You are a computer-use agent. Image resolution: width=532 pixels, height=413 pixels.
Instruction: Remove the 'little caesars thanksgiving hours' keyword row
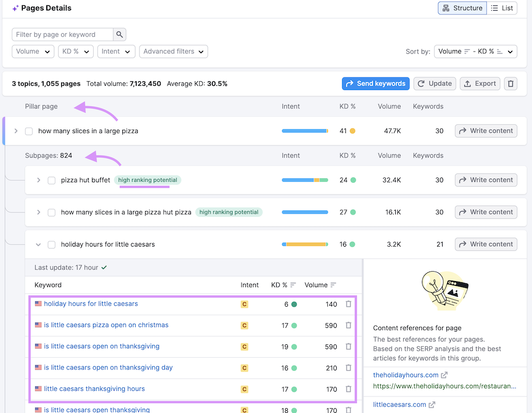[x=348, y=389]
